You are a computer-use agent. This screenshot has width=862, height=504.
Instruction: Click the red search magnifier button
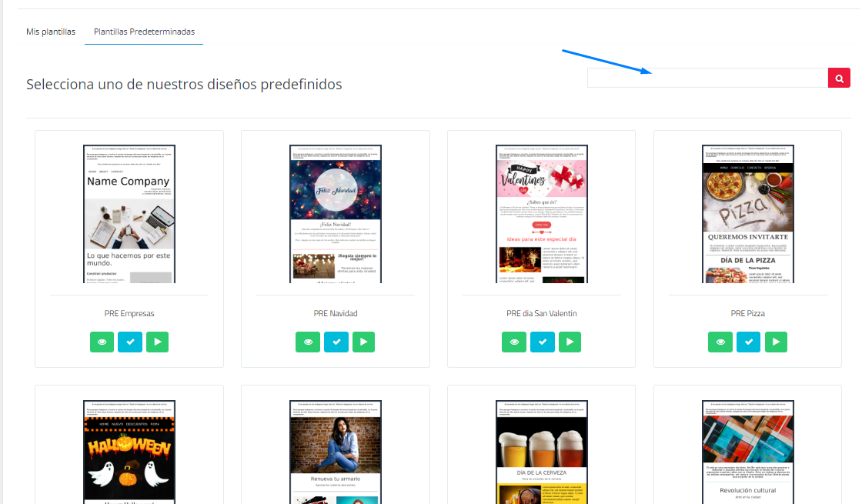[x=839, y=78]
